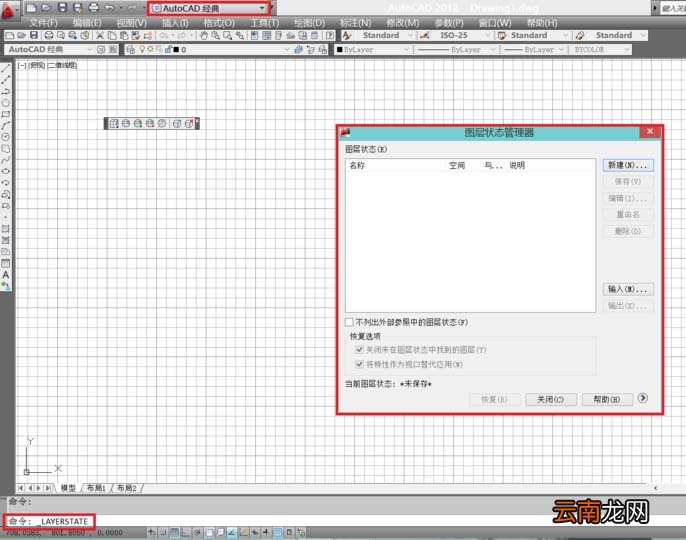Open the Standard table style dropdown

[x=538, y=35]
